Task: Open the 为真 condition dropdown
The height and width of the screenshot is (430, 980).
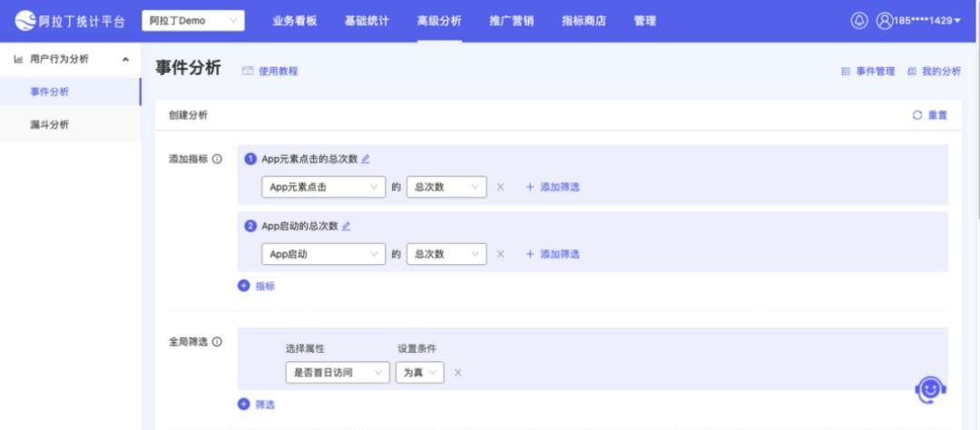Action: pos(420,373)
